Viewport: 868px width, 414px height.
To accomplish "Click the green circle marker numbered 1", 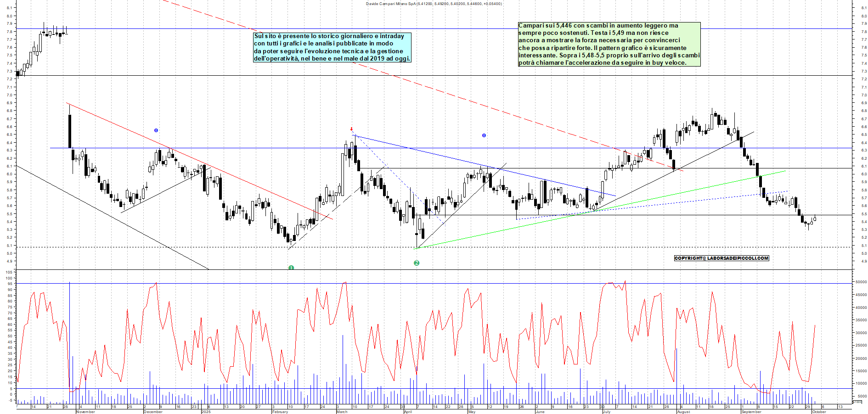I will click(291, 268).
